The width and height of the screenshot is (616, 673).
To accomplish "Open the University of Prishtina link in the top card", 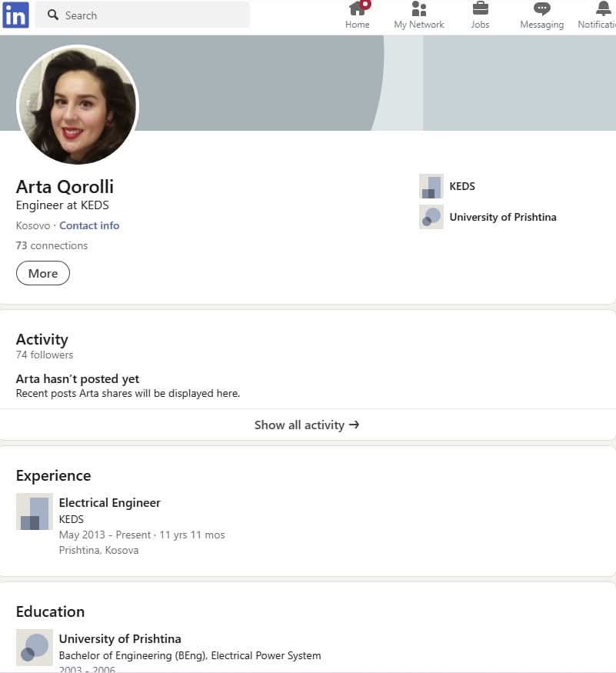I will 502,217.
